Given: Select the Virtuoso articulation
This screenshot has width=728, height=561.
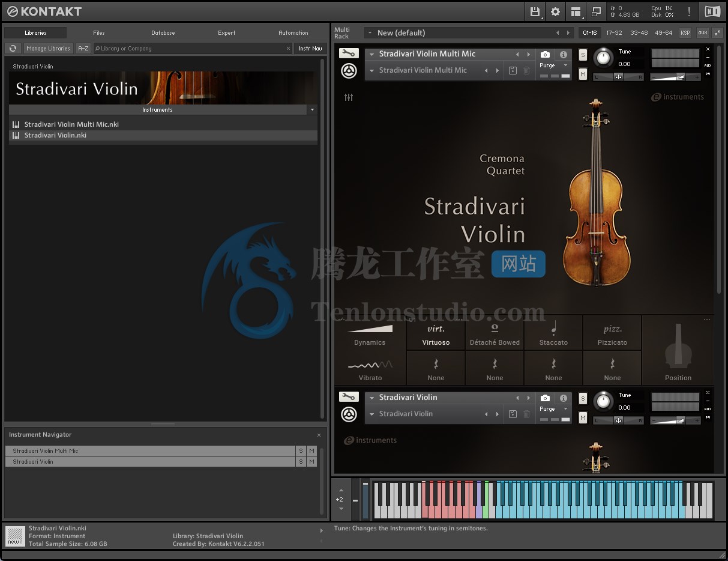Looking at the screenshot, I should pos(436,333).
